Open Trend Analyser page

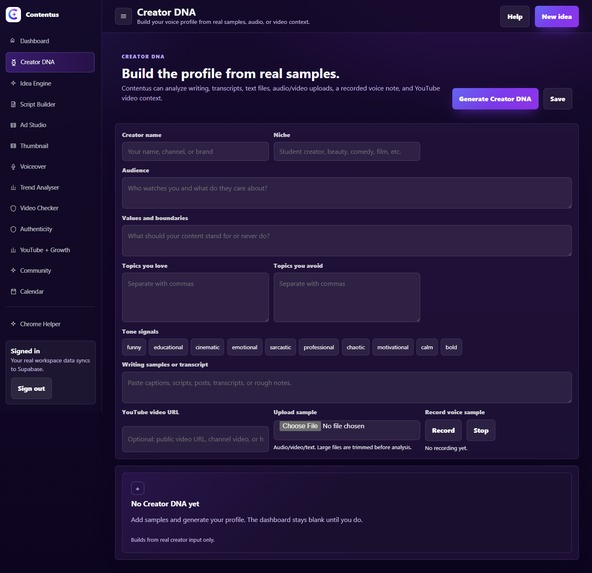pyautogui.click(x=50, y=187)
